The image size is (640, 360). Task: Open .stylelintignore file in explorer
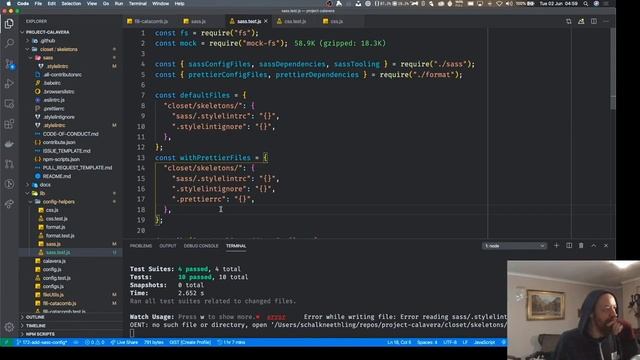click(59, 117)
